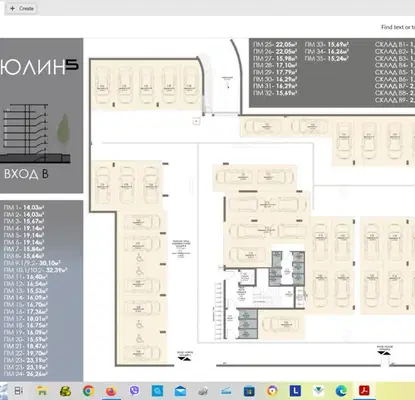Image resolution: width=415 pixels, height=400 pixels.
Task: Open Task View from the taskbar
Action: (19, 391)
